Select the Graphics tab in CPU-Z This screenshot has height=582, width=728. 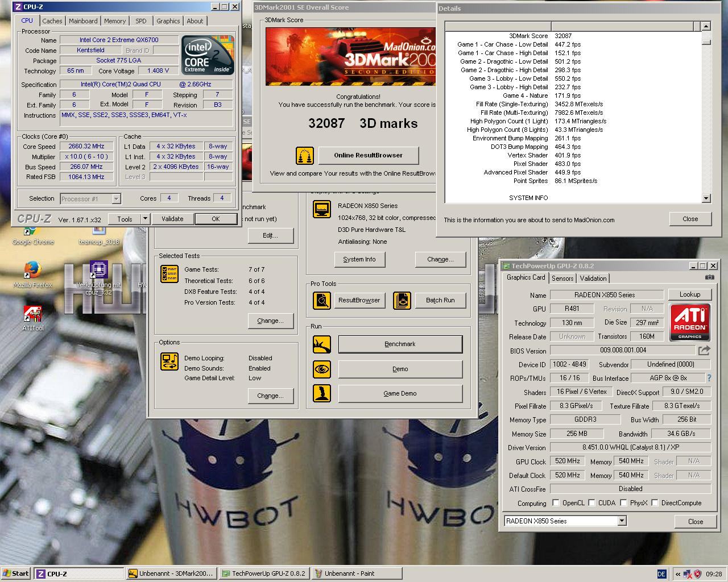tap(168, 21)
